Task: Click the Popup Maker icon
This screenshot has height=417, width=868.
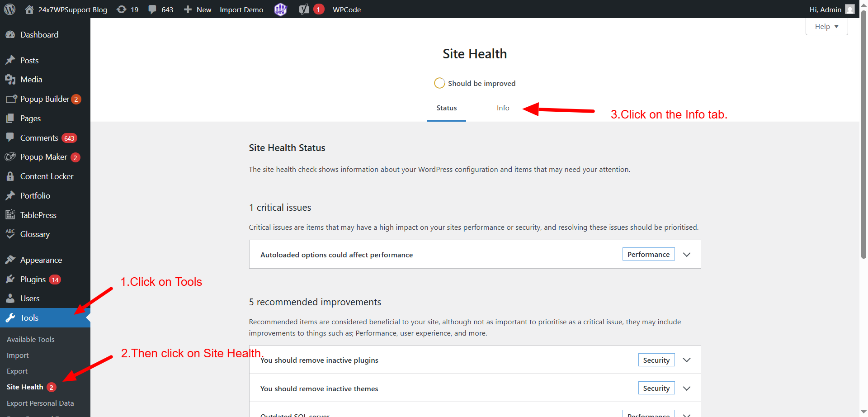Action: (x=10, y=157)
